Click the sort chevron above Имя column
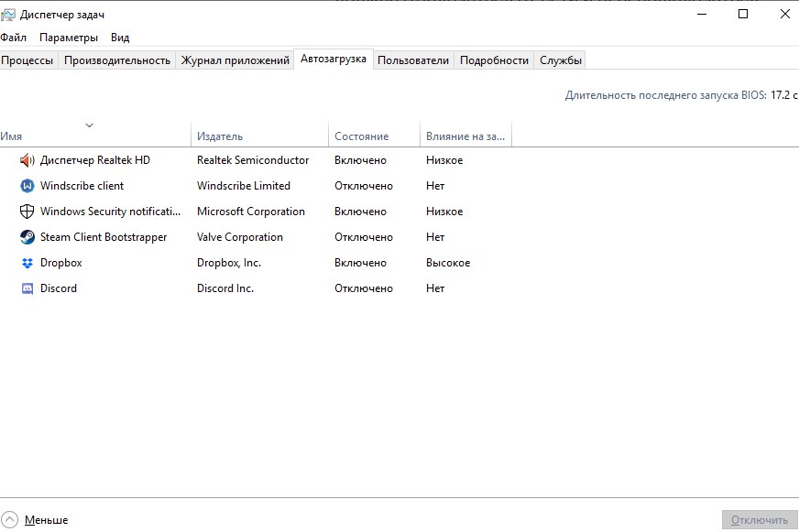799x532 pixels. (x=89, y=125)
